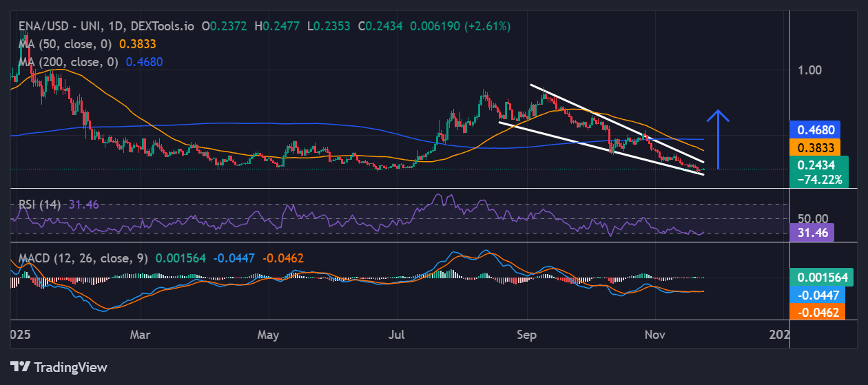
Task: Click the TradingView logo icon
Action: coord(20,366)
